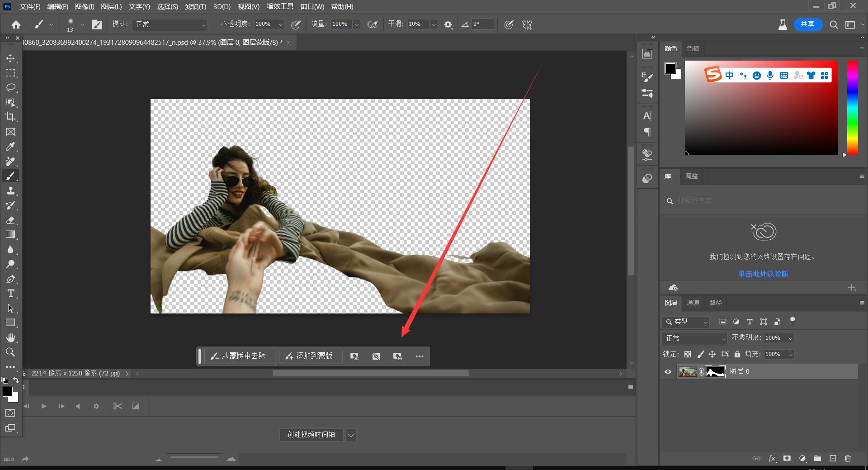Open more options in contextual task bar

tap(420, 356)
